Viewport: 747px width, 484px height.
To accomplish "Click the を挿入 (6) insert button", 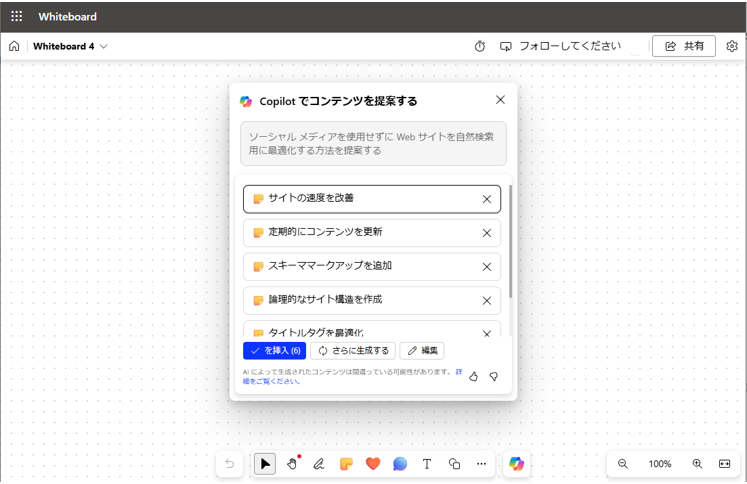I will (x=274, y=351).
